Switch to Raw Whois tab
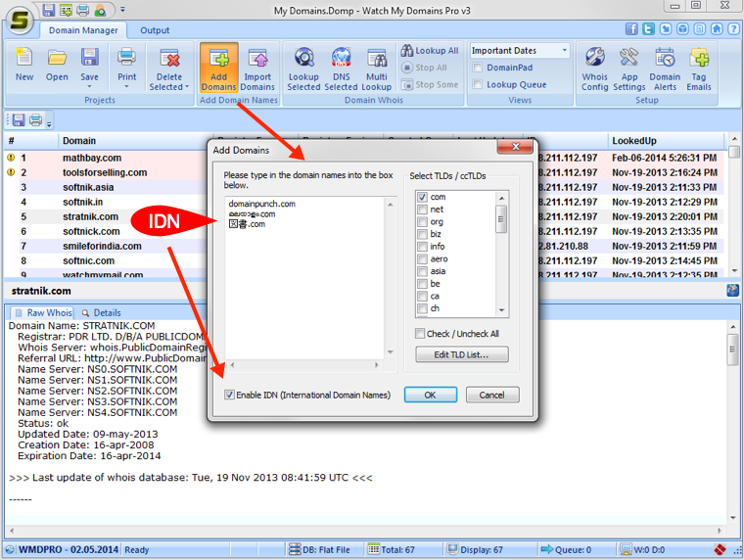Viewport: 744px width, 560px height. [43, 312]
